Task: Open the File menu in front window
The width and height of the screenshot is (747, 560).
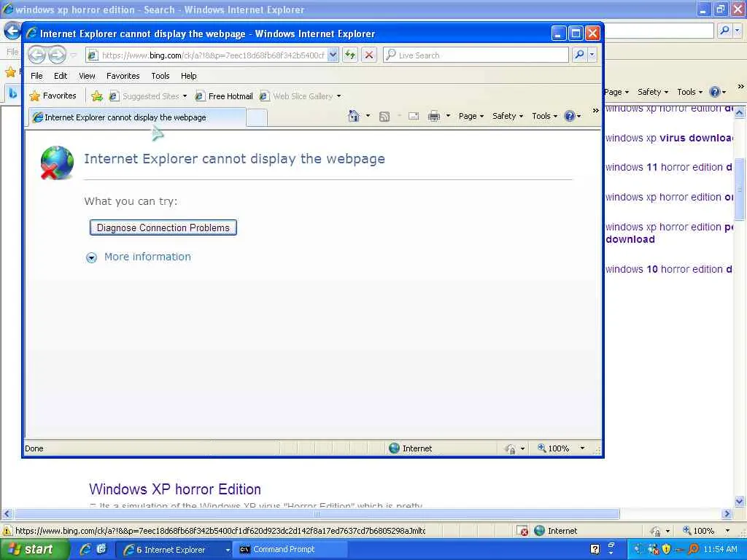Action: click(x=36, y=76)
